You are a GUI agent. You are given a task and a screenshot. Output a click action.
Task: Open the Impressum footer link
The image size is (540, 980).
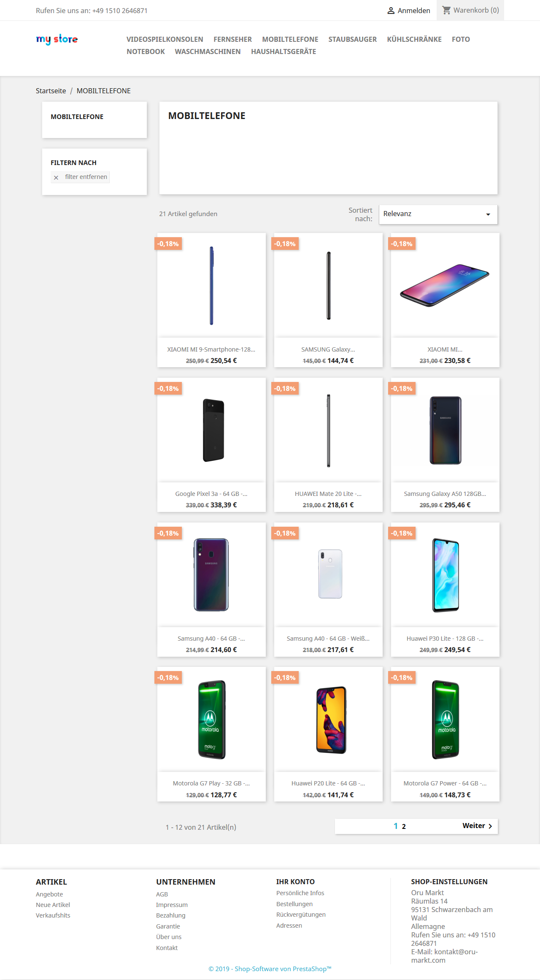click(172, 905)
